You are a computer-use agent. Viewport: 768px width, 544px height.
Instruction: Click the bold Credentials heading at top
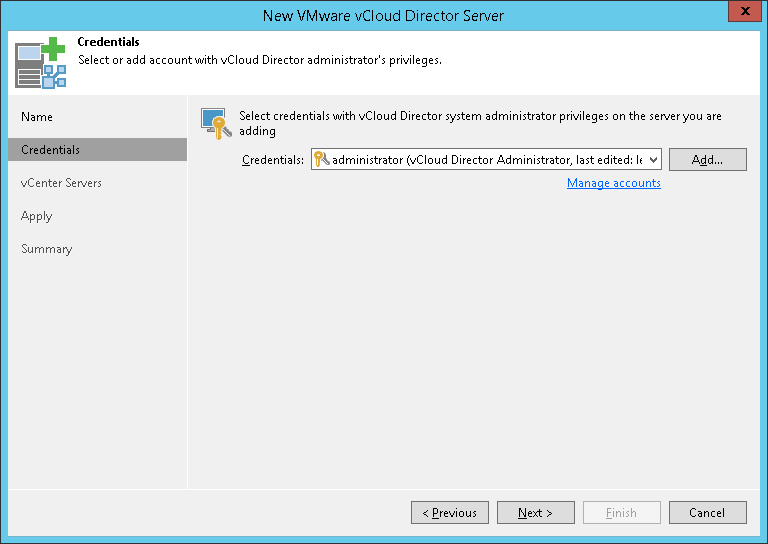108,43
